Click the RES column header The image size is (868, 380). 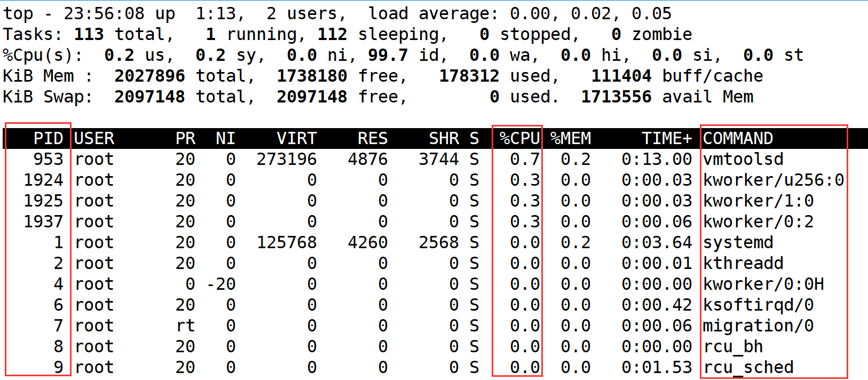tap(373, 139)
